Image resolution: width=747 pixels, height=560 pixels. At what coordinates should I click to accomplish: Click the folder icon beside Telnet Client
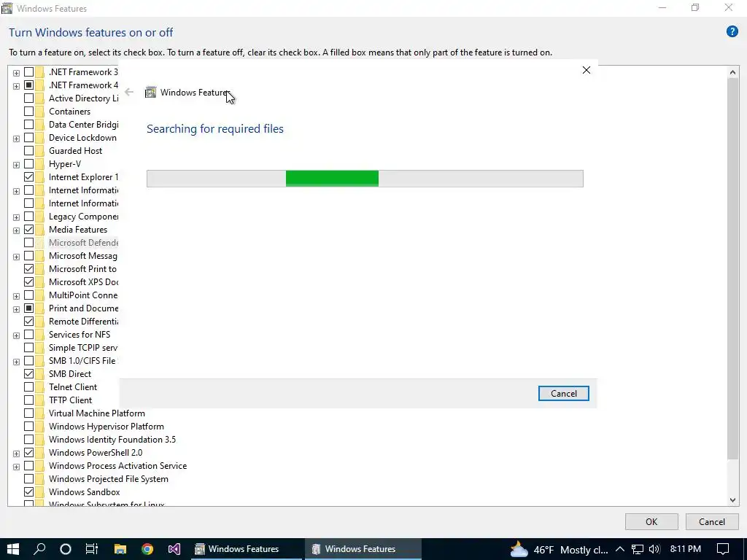39,387
